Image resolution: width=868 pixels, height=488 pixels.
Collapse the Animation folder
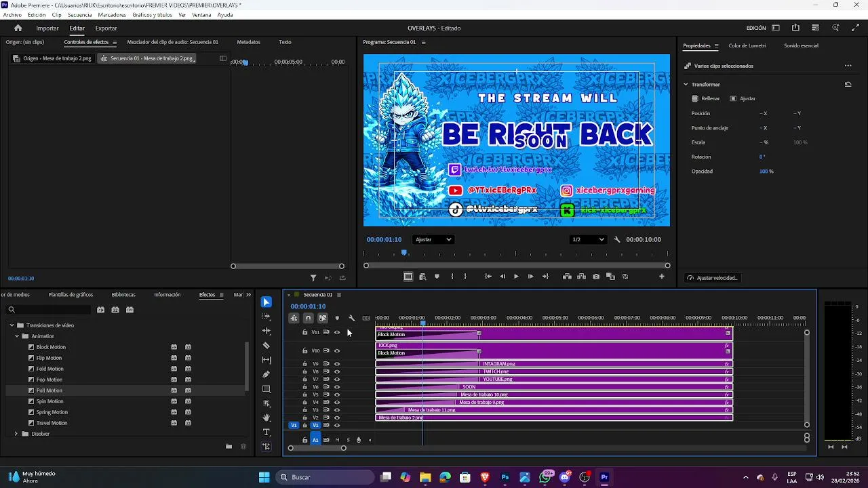tap(17, 336)
